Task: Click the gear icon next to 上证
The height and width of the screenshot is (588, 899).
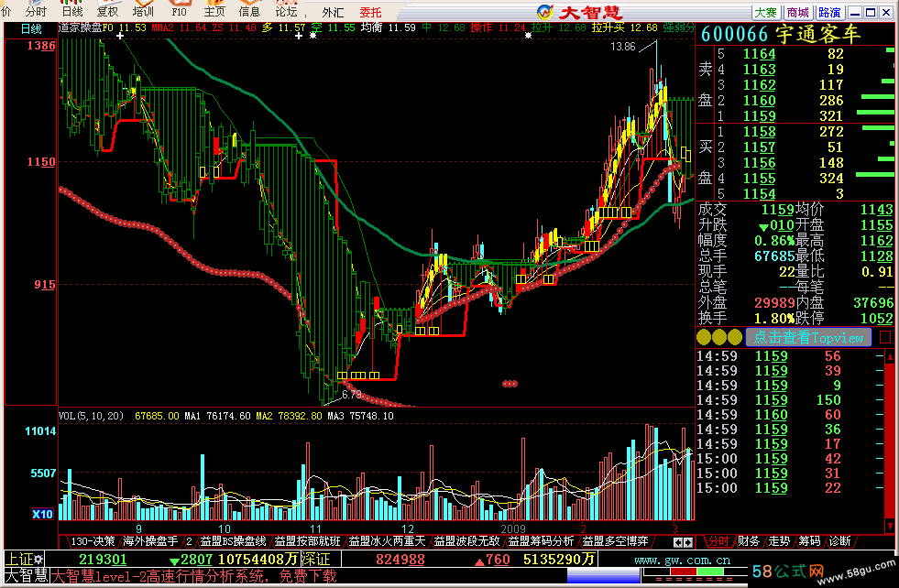Action: point(38,560)
